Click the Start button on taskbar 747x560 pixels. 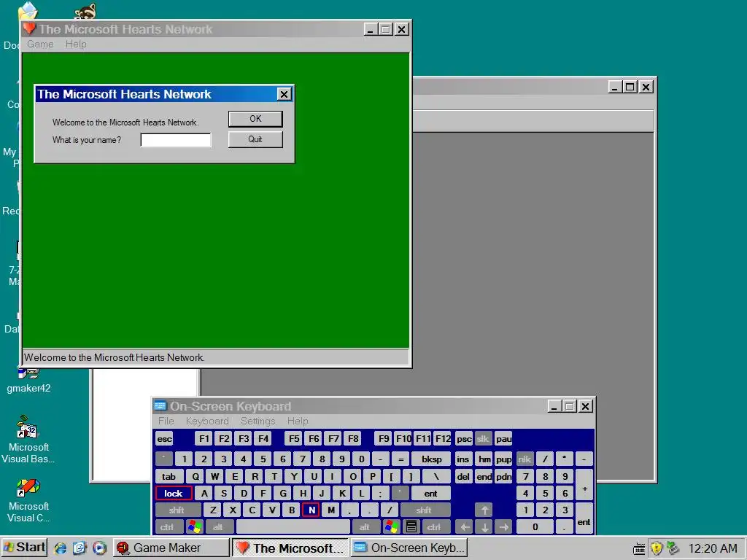(x=24, y=548)
